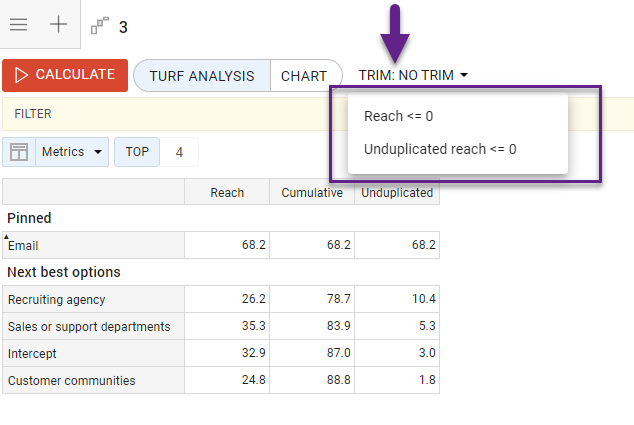The height and width of the screenshot is (425, 634).
Task: Click the Unduplicated column header
Action: click(x=397, y=192)
